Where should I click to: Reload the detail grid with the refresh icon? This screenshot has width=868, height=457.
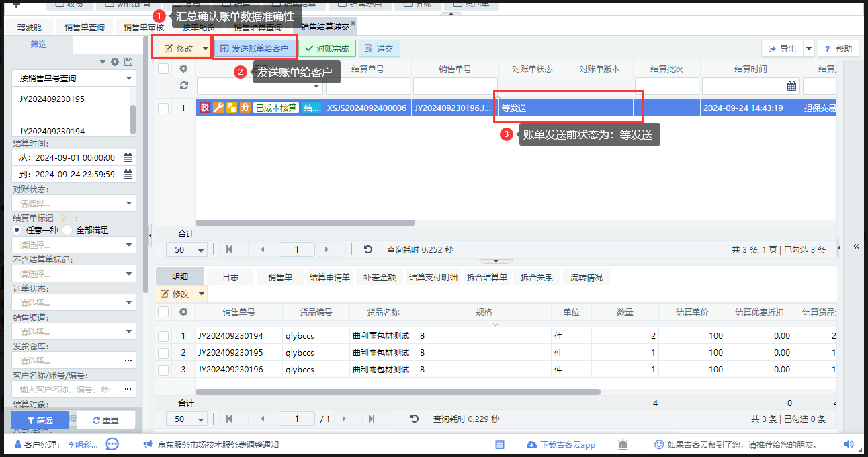click(415, 419)
